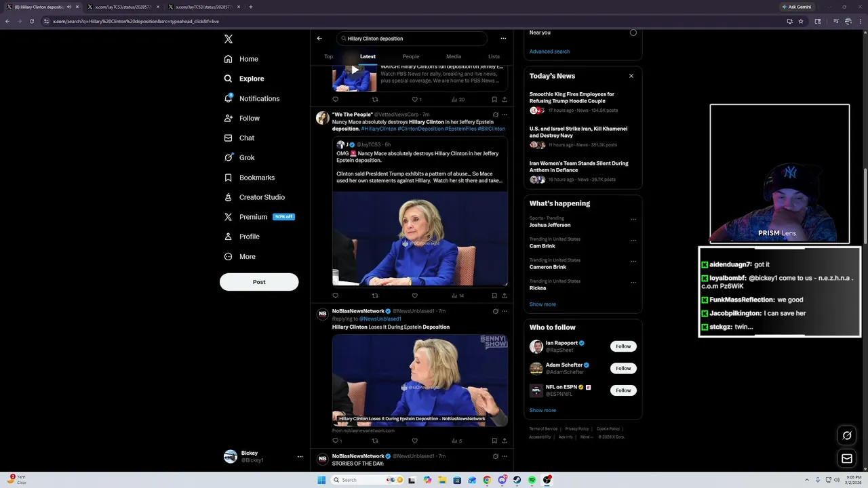Like the PBS News video post

point(416,100)
